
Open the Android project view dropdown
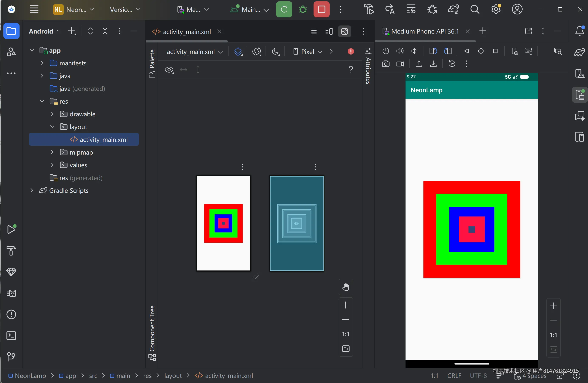[44, 31]
